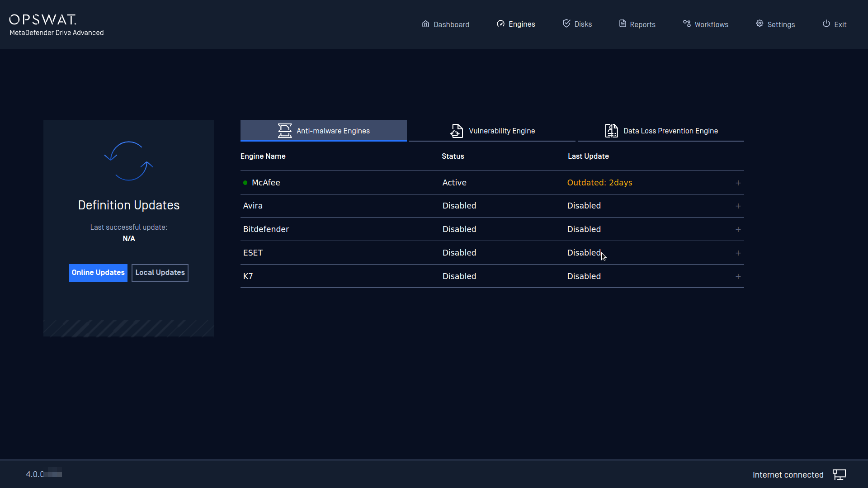Screen dimensions: 868x488
Task: Click K7's Disabled status cell
Action: pos(459,276)
